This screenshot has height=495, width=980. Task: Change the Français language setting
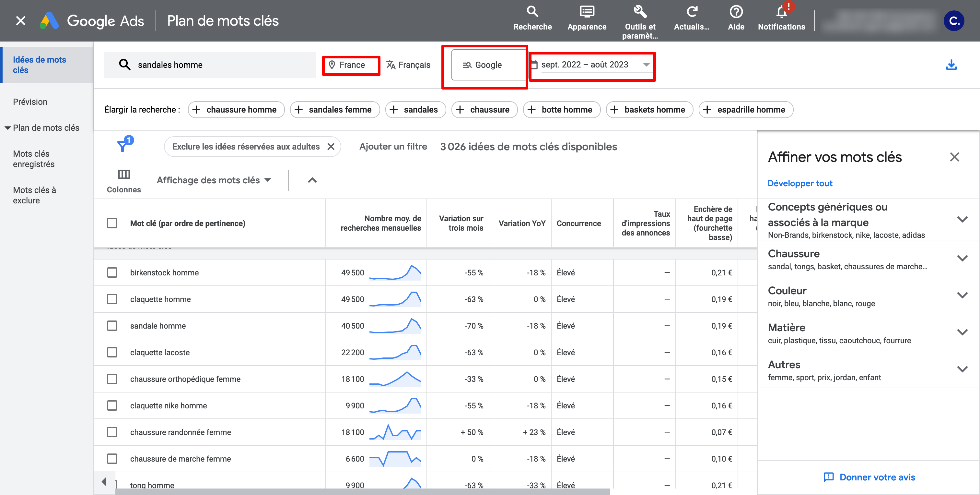pos(408,65)
